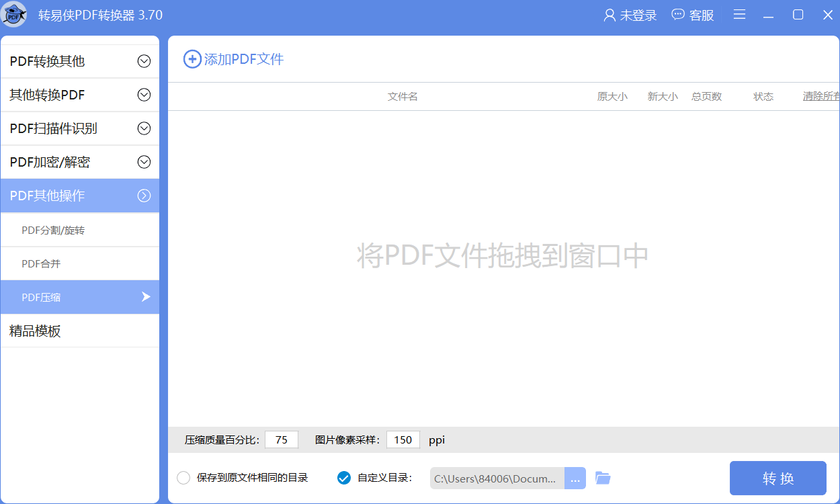Image resolution: width=840 pixels, height=504 pixels.
Task: Click the 将PDF文件拖拽到窗口中 drop area text
Action: [x=503, y=255]
